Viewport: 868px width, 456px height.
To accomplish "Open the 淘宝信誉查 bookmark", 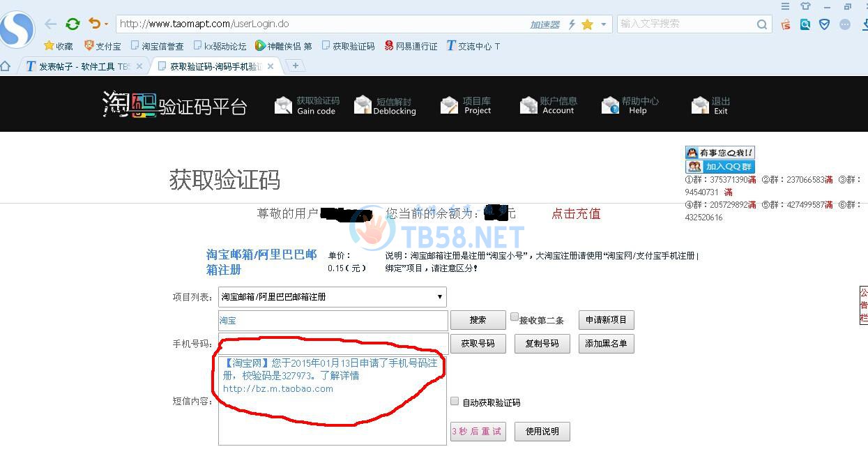I will [158, 46].
